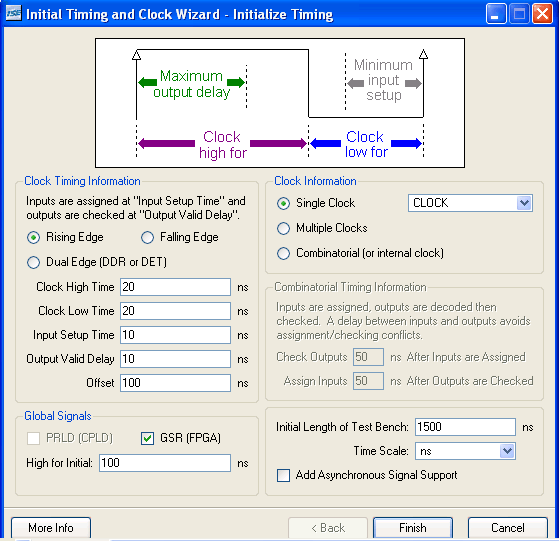Image resolution: width=559 pixels, height=541 pixels.
Task: Select the Single Clock radio button
Action: click(283, 203)
